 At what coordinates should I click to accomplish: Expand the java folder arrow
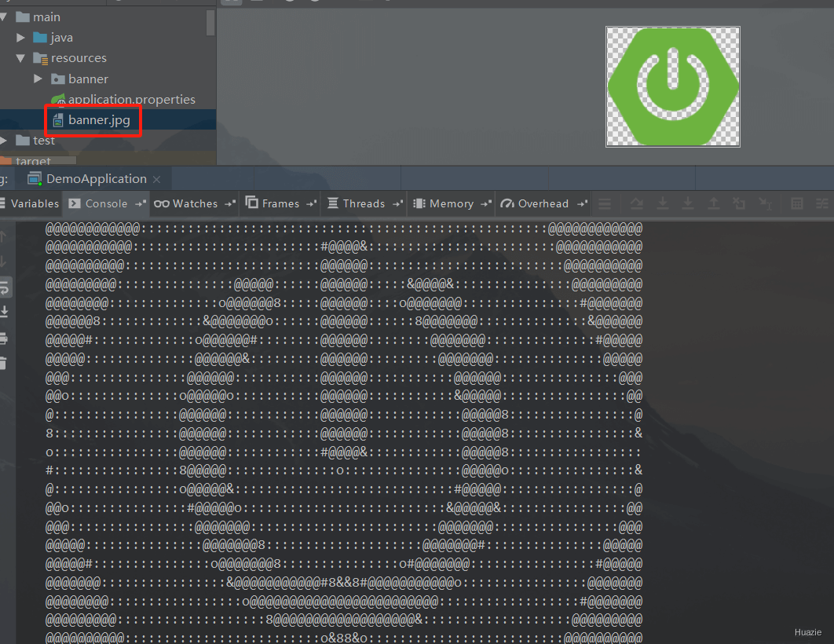[20, 38]
